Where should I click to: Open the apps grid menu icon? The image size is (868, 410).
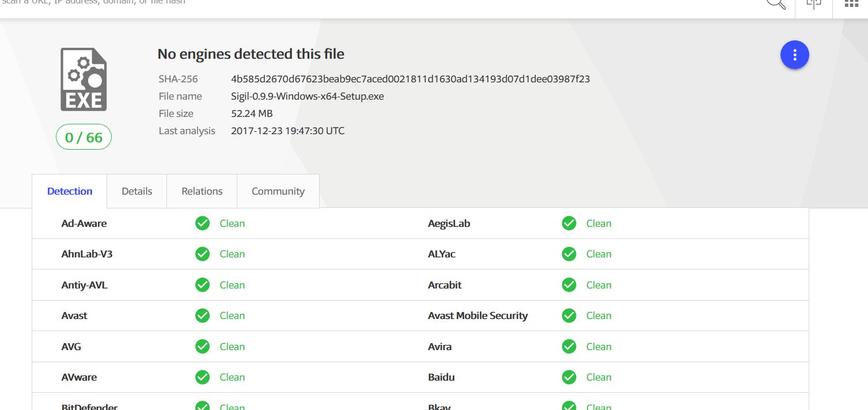point(851,3)
